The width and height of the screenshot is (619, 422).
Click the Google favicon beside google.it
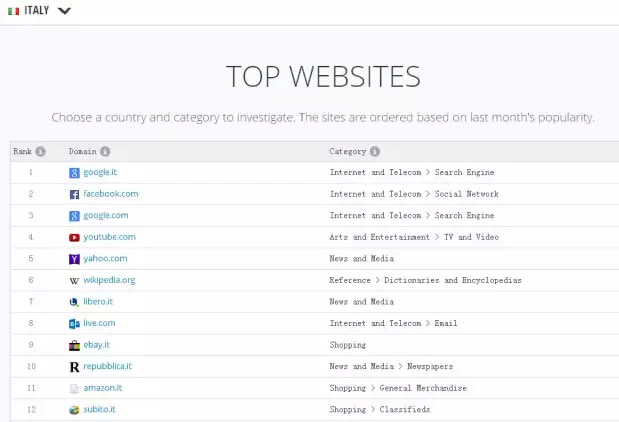74,173
